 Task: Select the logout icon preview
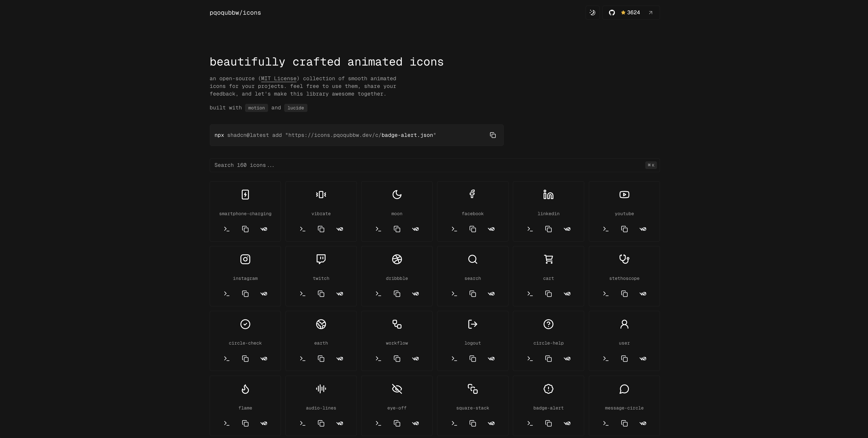tap(473, 324)
